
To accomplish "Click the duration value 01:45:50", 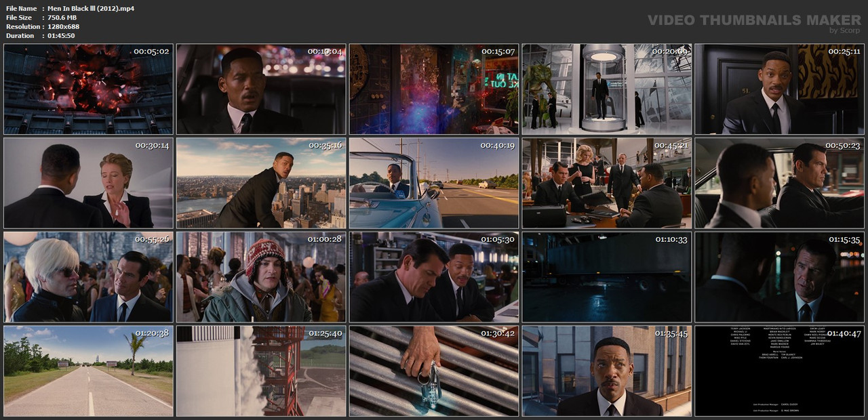I will pyautogui.click(x=61, y=35).
